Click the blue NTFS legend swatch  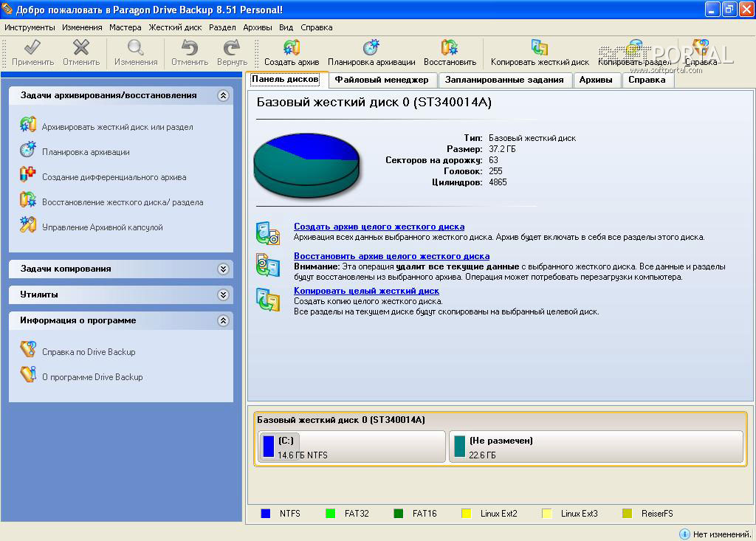pyautogui.click(x=266, y=514)
